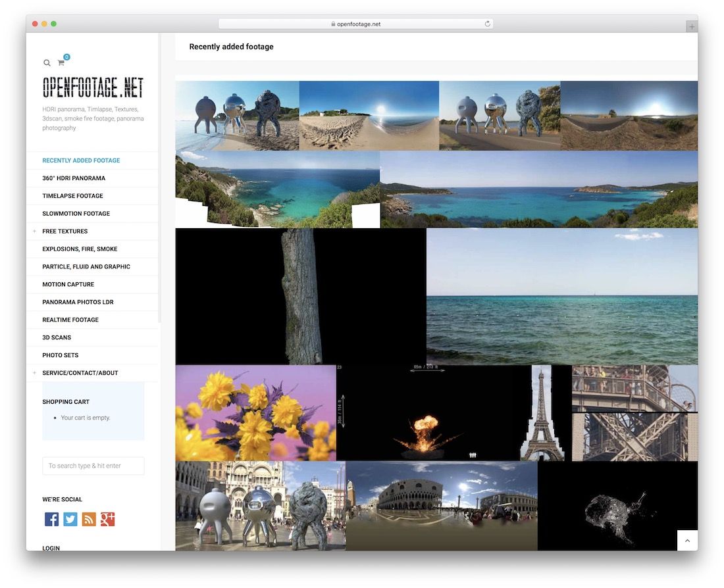Go to Motion Capture page
The width and height of the screenshot is (724, 588).
68,284
